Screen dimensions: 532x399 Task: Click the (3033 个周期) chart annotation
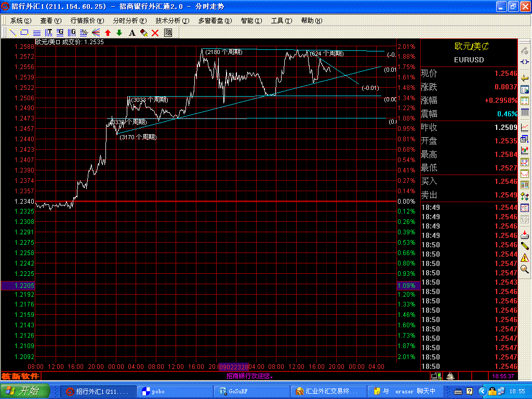click(150, 100)
